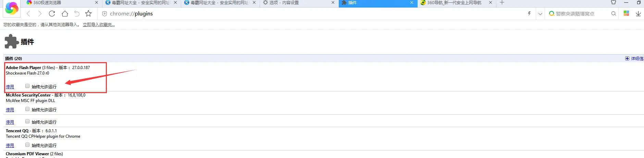Open the address bar dropdown arrow

click(x=540, y=14)
